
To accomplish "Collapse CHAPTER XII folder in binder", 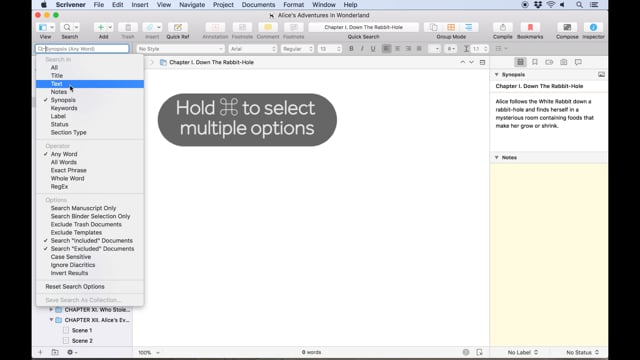I will [51, 320].
